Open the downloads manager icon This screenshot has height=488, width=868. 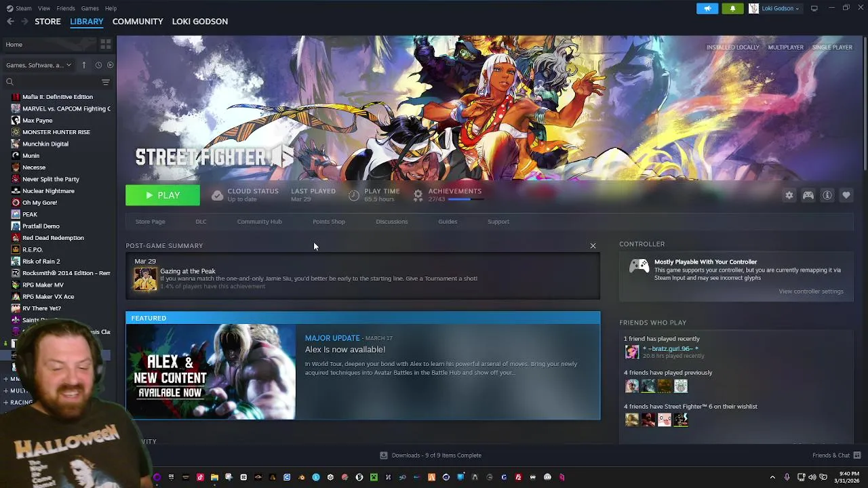tap(384, 455)
